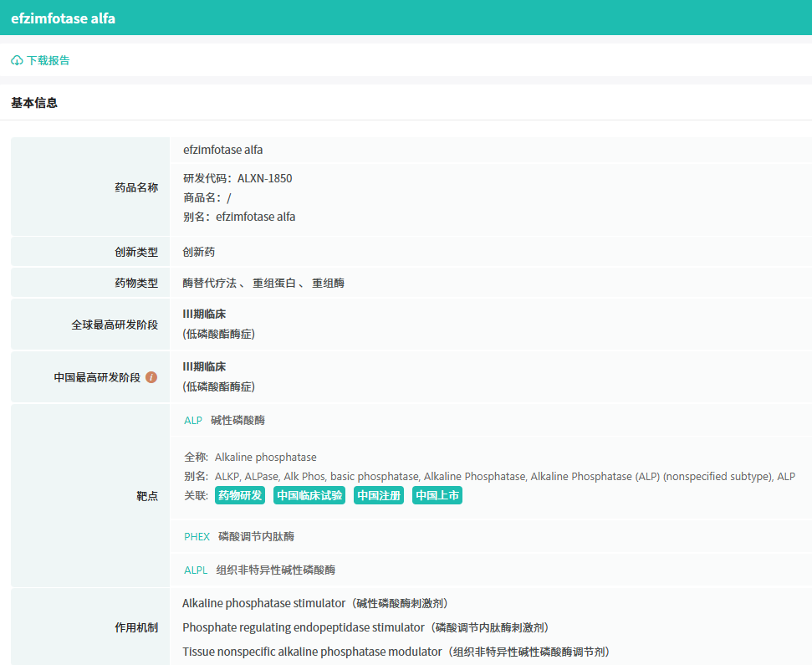Screen dimensions: 812x665
Task: Click Phosphate regulating endopeptidase stimulator text
Action: point(304,627)
